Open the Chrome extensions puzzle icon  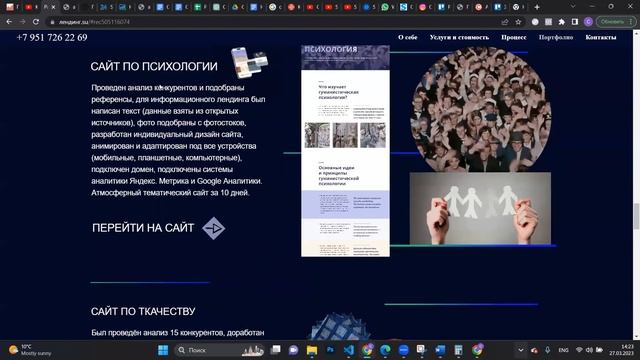[562, 22]
